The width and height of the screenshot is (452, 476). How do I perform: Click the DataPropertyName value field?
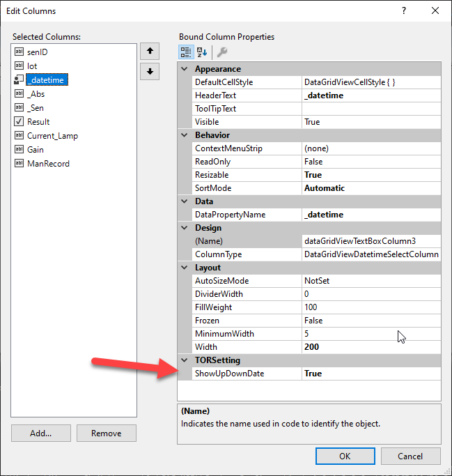(x=371, y=215)
